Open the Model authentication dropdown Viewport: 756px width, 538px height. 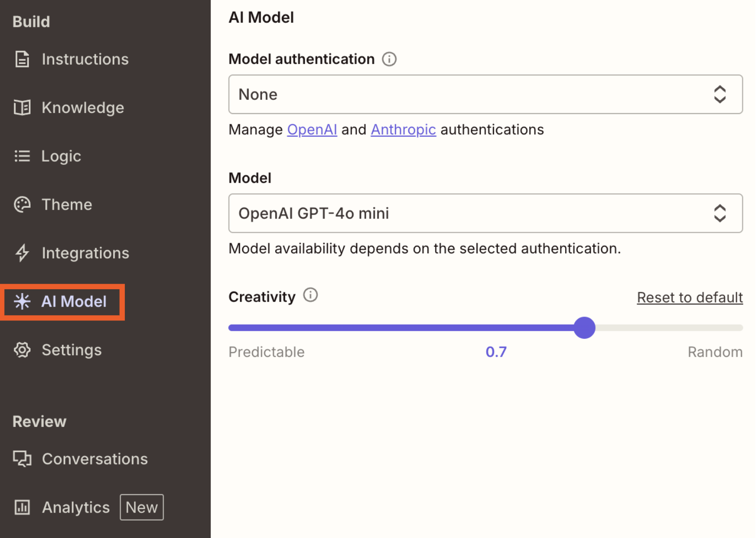click(485, 94)
